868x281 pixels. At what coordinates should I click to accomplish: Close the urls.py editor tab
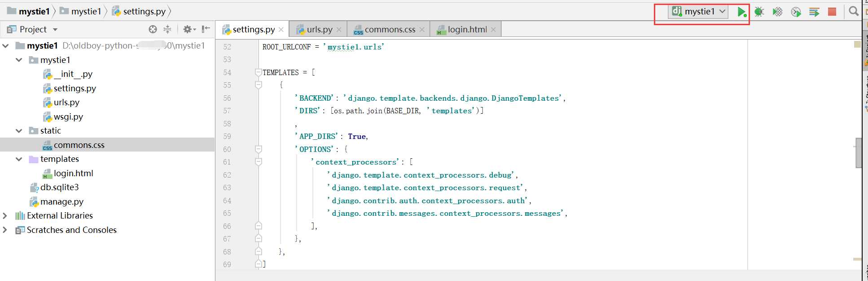(x=339, y=30)
